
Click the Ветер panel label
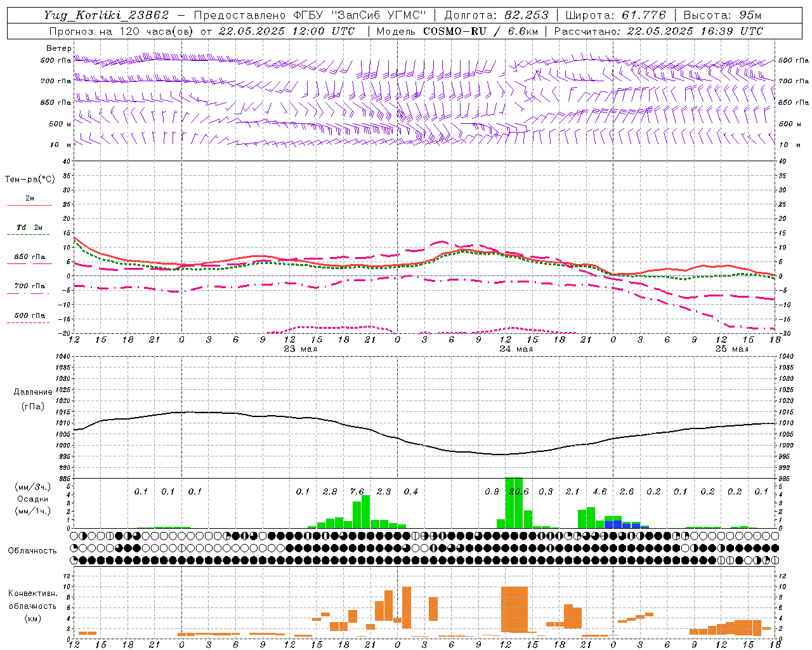click(58, 48)
